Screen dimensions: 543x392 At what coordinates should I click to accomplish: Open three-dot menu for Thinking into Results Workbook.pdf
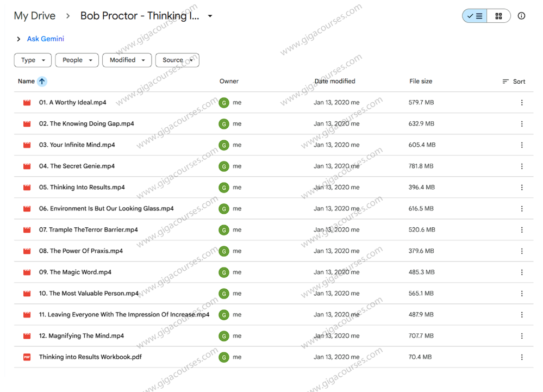tap(521, 357)
